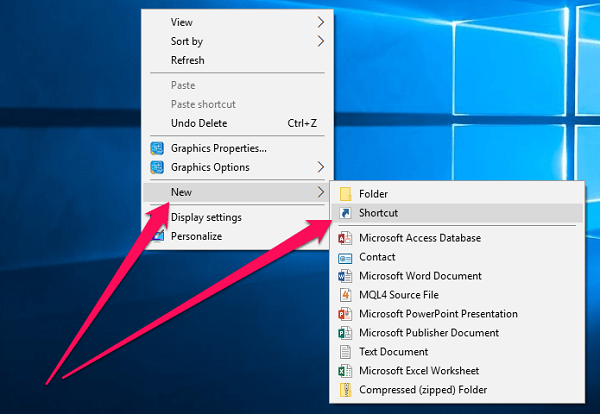The height and width of the screenshot is (414, 600).
Task: Click the Graphics Properties icon
Action: click(157, 148)
